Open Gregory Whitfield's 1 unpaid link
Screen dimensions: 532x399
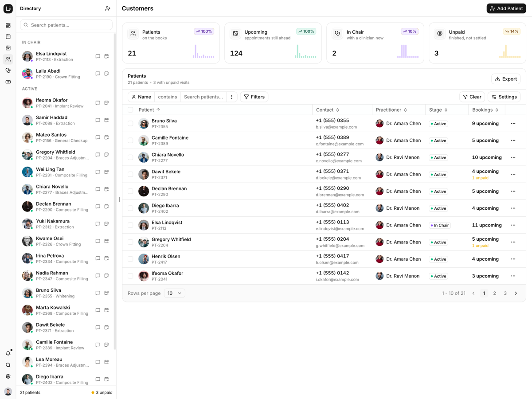(480, 246)
